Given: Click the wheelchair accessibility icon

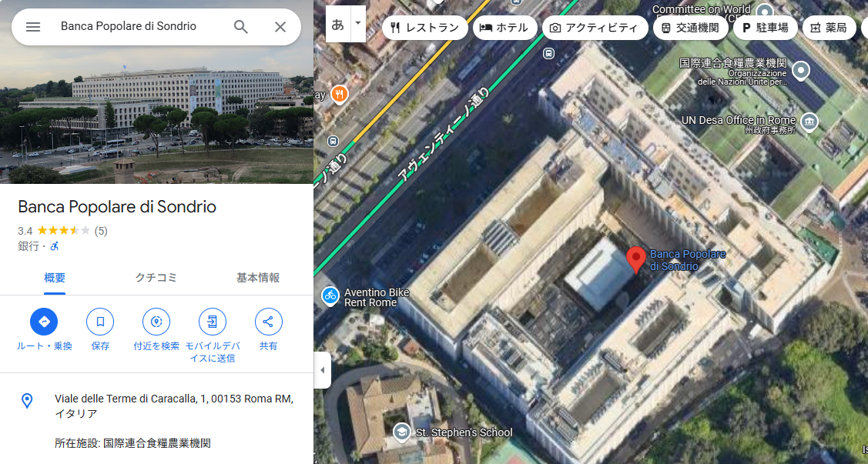Looking at the screenshot, I should (54, 246).
